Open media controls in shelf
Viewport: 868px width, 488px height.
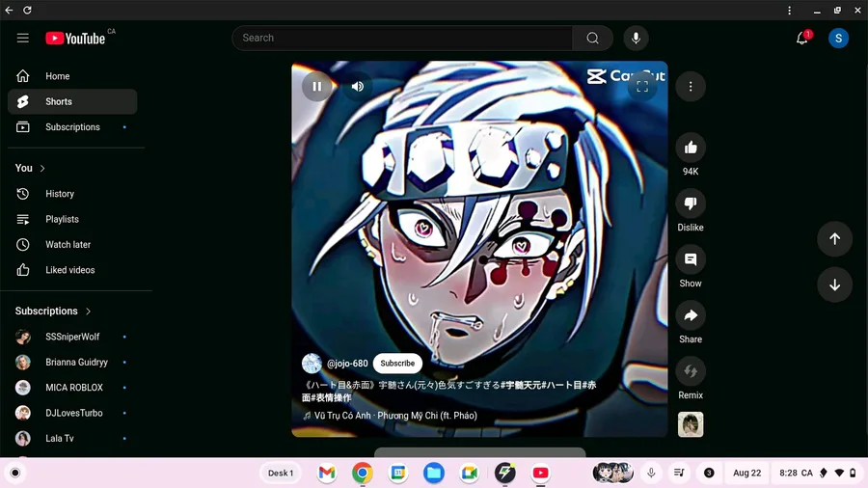[679, 474]
